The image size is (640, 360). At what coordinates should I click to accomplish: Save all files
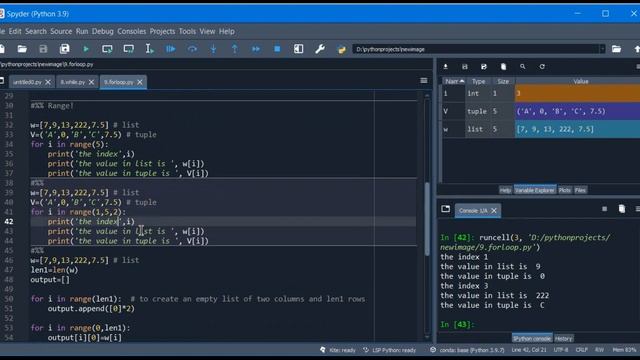point(64,49)
